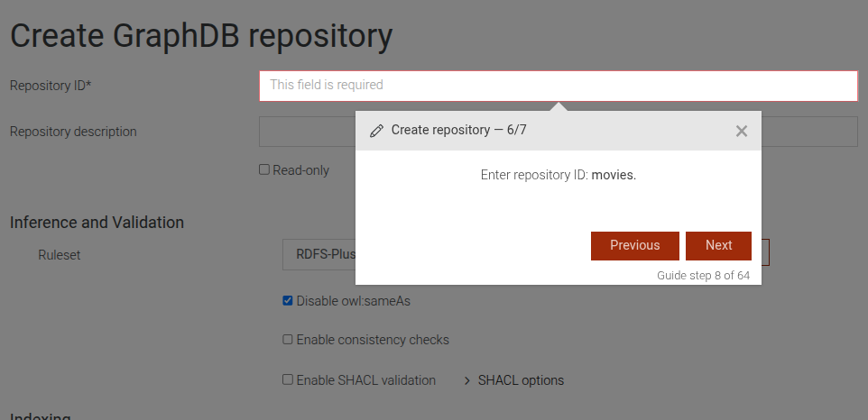Focus the Repository ID input field

coord(558,86)
